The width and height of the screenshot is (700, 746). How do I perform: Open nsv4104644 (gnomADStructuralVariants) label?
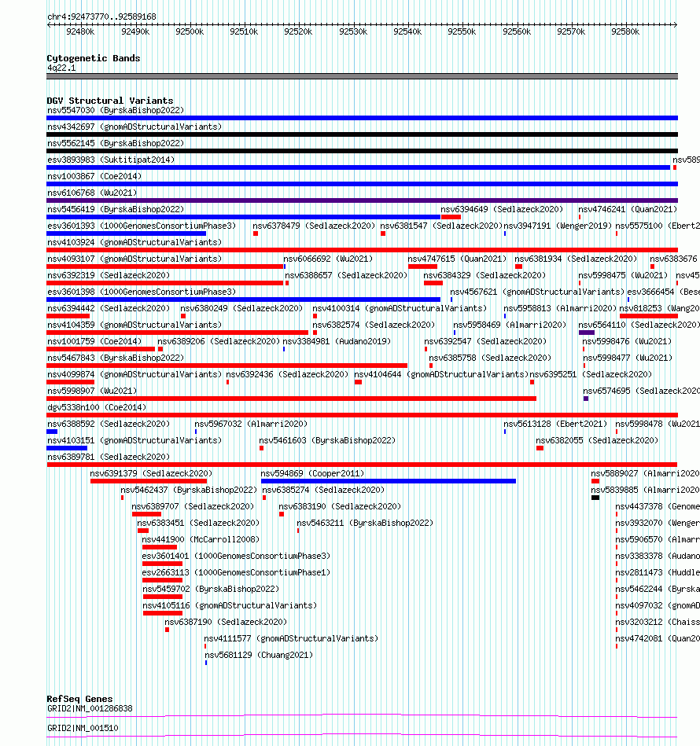(441, 374)
